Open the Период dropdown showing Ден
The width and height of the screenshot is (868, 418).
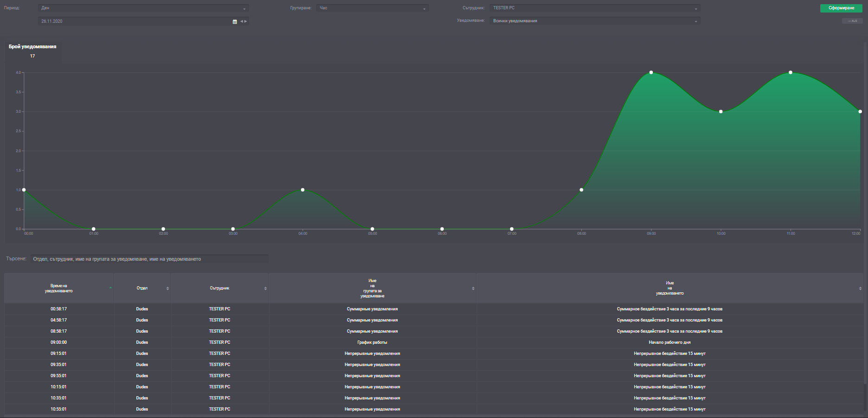pos(143,8)
